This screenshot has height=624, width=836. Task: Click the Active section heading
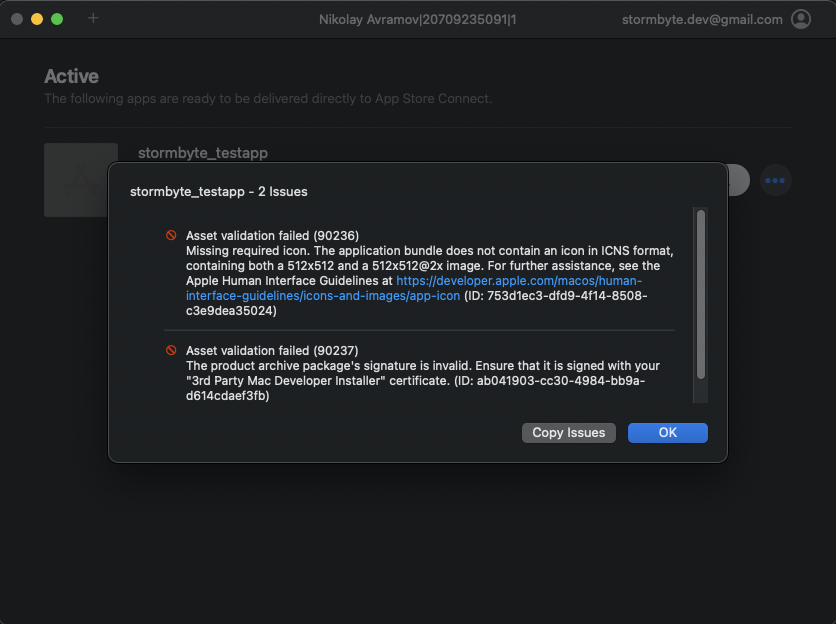pos(71,76)
